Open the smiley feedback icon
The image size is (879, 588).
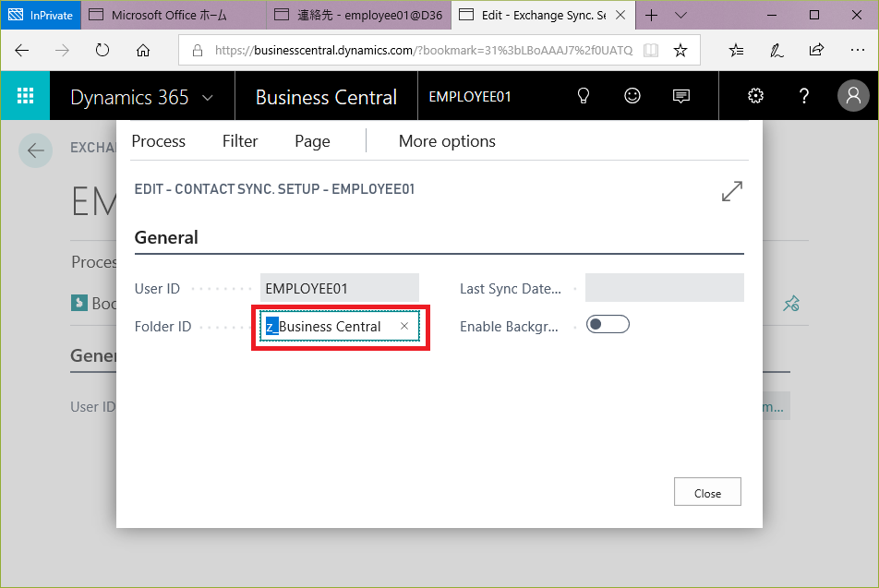(x=632, y=96)
